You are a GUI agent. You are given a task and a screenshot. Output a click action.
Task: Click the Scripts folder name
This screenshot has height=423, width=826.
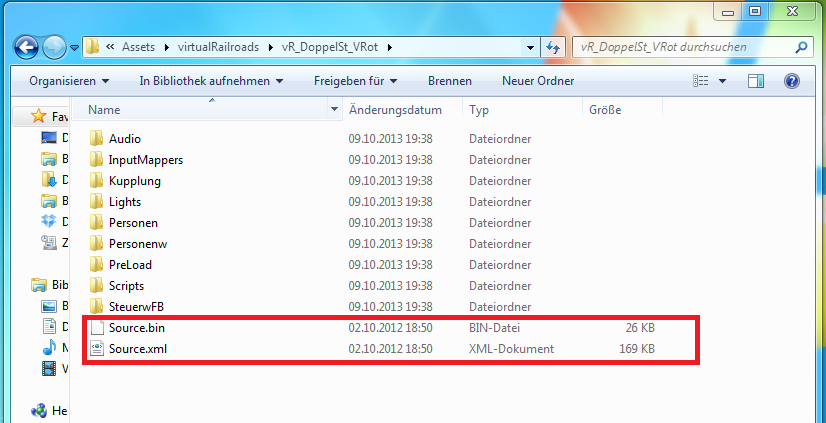pos(126,286)
